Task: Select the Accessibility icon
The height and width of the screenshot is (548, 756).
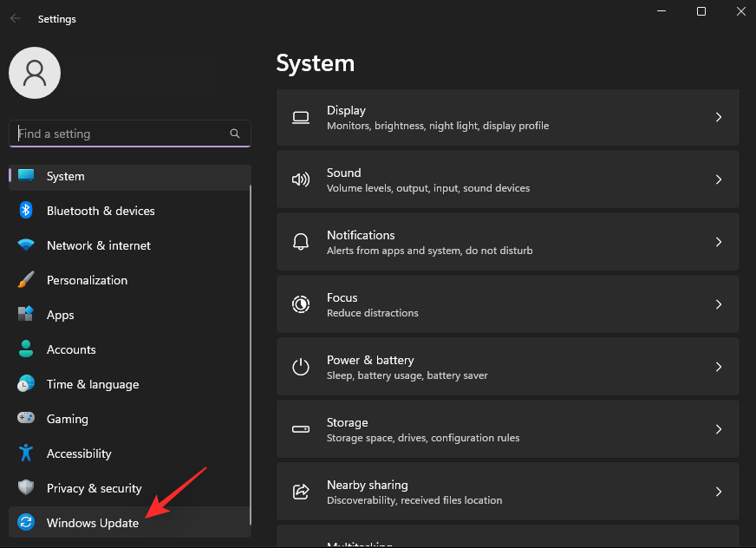Action: coord(24,453)
